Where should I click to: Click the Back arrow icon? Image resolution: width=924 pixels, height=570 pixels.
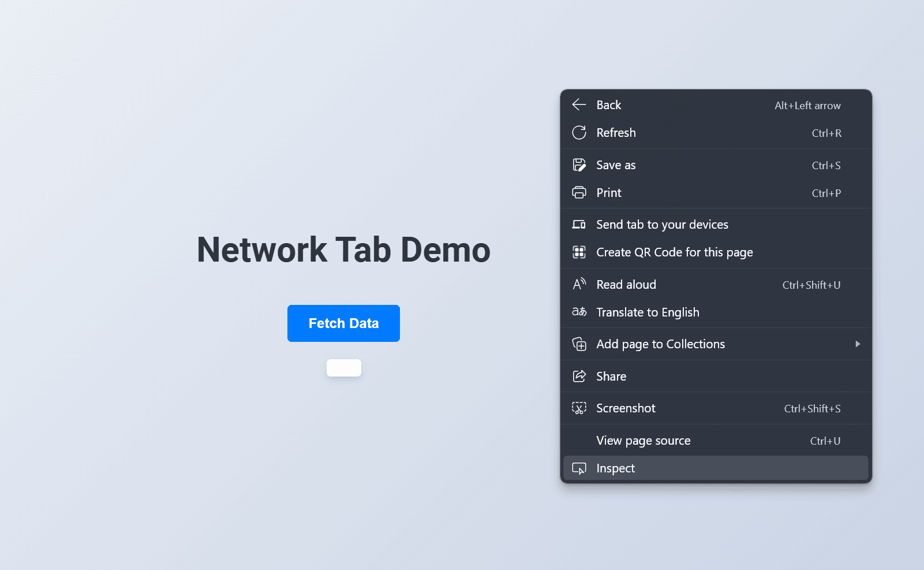click(579, 105)
